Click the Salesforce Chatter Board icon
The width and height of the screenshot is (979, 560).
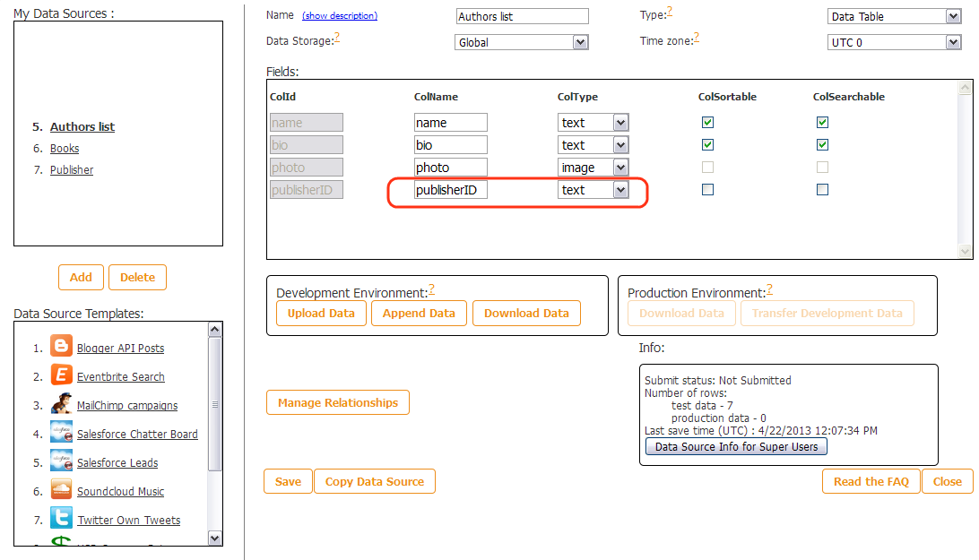point(61,433)
